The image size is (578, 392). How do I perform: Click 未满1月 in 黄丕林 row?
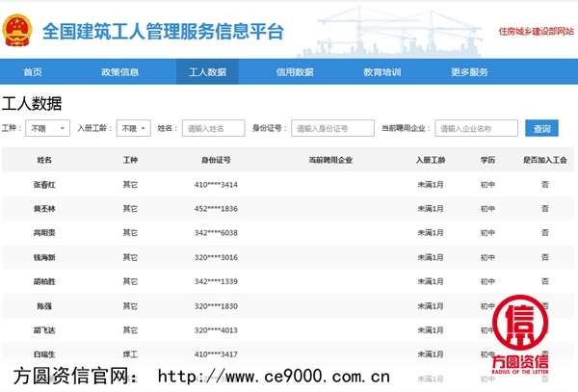(431, 209)
